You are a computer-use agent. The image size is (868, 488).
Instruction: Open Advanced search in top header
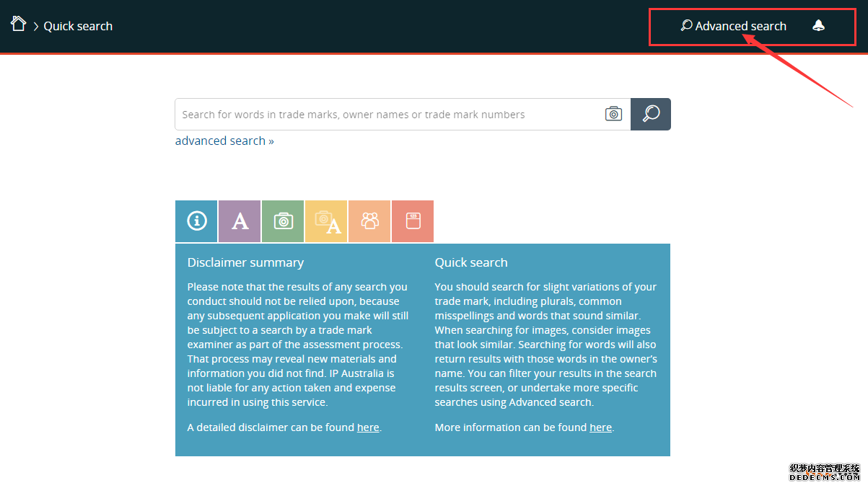pos(740,26)
